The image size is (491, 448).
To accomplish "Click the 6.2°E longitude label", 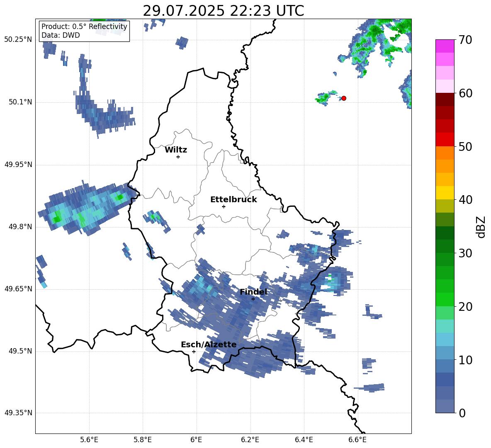I will [x=250, y=440].
